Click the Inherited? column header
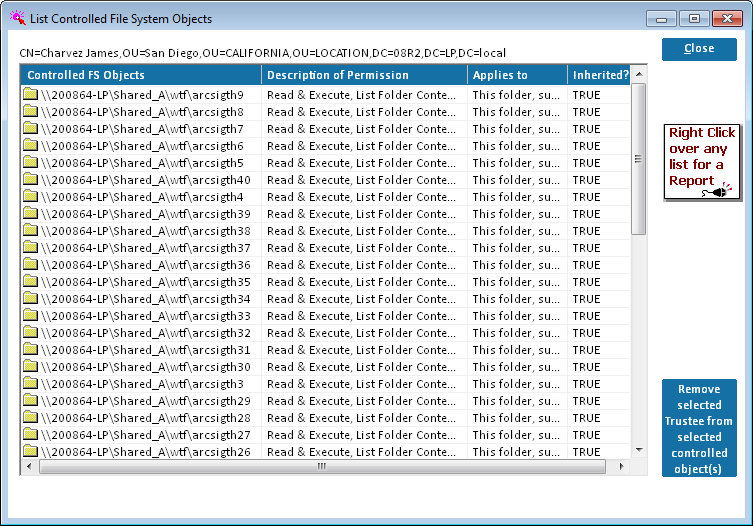 [x=598, y=75]
